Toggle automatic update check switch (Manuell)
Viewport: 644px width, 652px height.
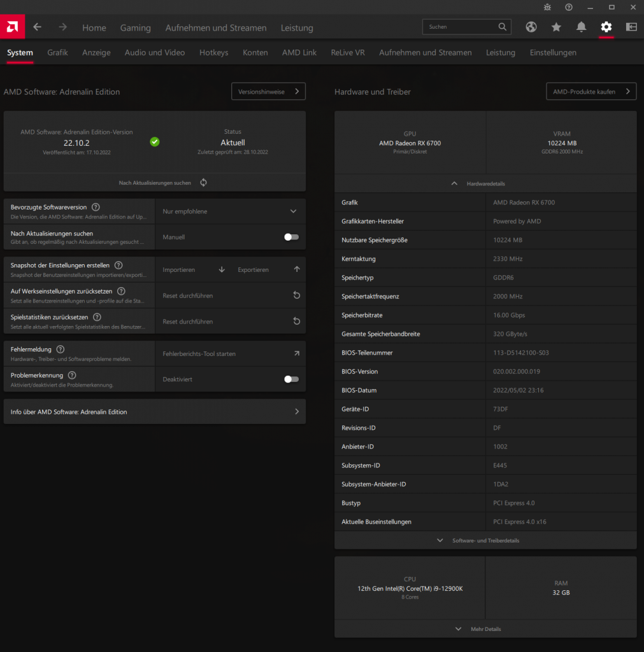click(x=291, y=237)
